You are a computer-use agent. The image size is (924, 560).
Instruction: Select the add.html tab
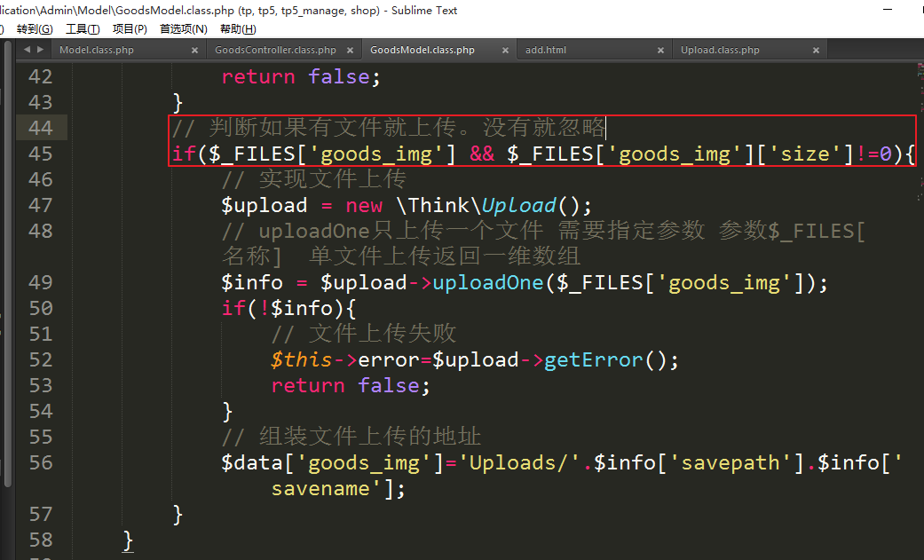pos(545,51)
